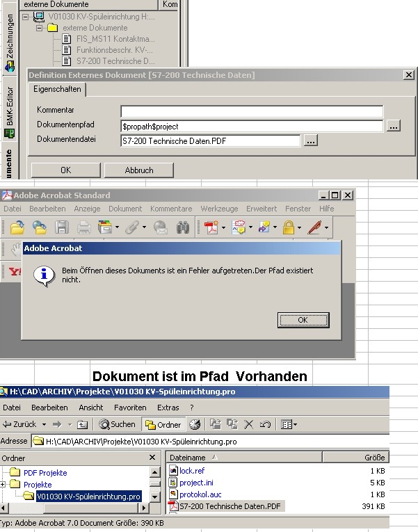Image resolution: width=418 pixels, height=532 pixels.
Task: Click the Send for Review icon in Acrobat
Action: coord(264,227)
